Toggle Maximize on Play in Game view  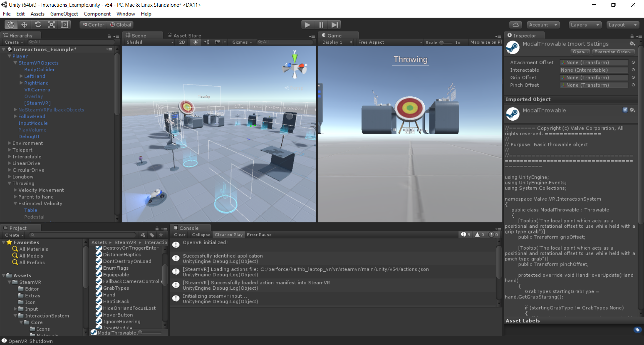coord(486,42)
